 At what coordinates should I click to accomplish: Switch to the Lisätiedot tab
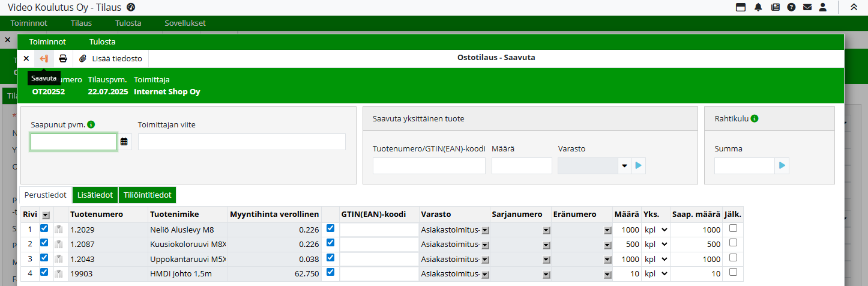click(95, 195)
